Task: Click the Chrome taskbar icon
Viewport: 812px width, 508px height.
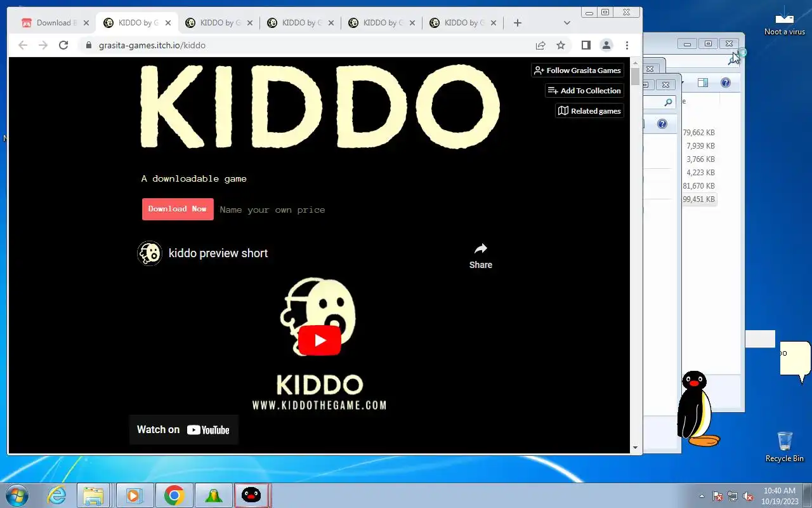Action: (174, 495)
